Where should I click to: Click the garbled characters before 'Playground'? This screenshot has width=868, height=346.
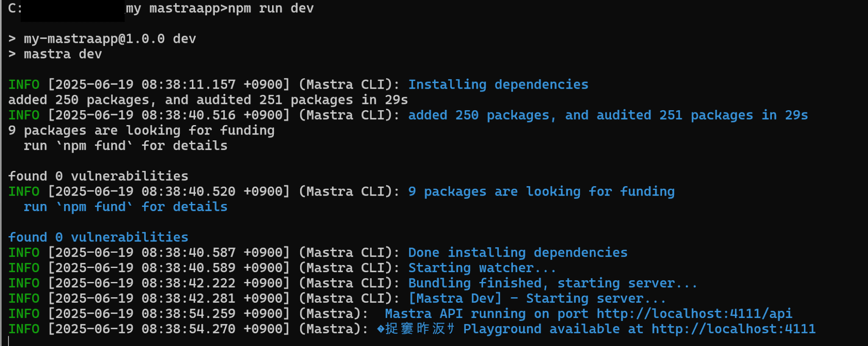416,329
